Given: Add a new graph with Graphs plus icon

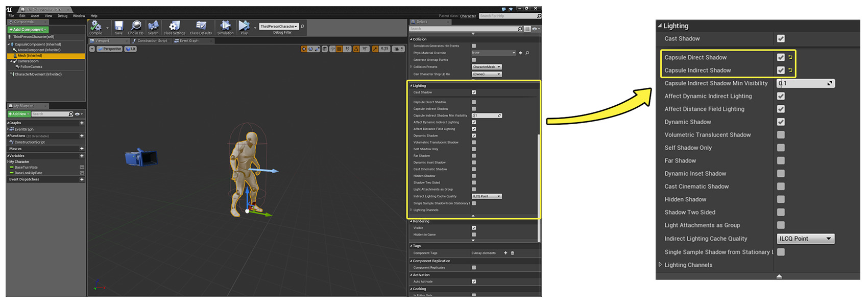Looking at the screenshot, I should [x=82, y=123].
